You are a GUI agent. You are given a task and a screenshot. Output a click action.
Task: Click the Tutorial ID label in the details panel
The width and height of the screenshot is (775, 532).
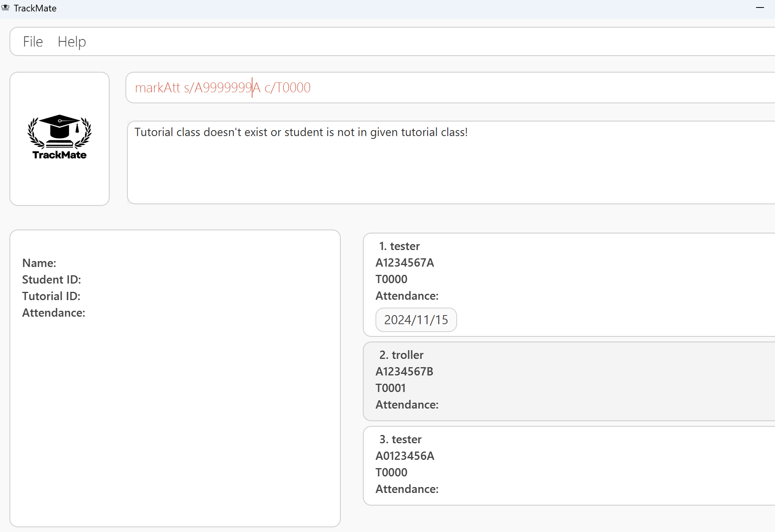click(x=51, y=296)
